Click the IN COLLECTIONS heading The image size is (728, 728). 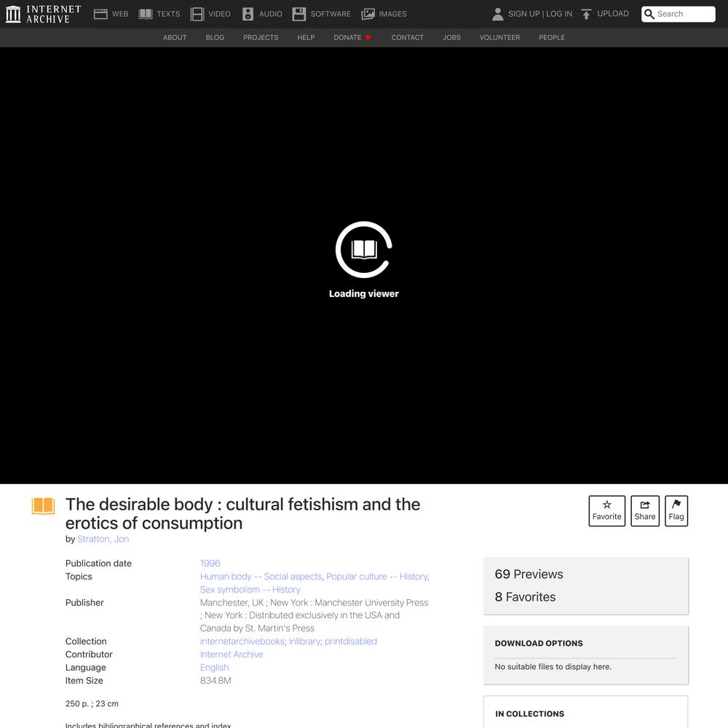pos(530,713)
